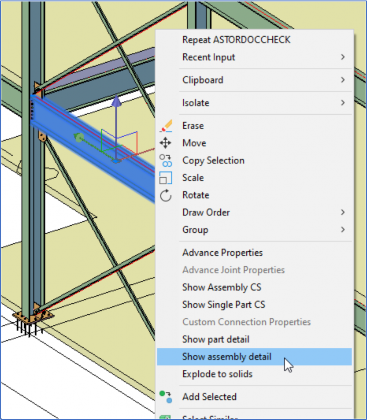Click the Scale icon
This screenshot has width=367, height=420.
(x=165, y=178)
